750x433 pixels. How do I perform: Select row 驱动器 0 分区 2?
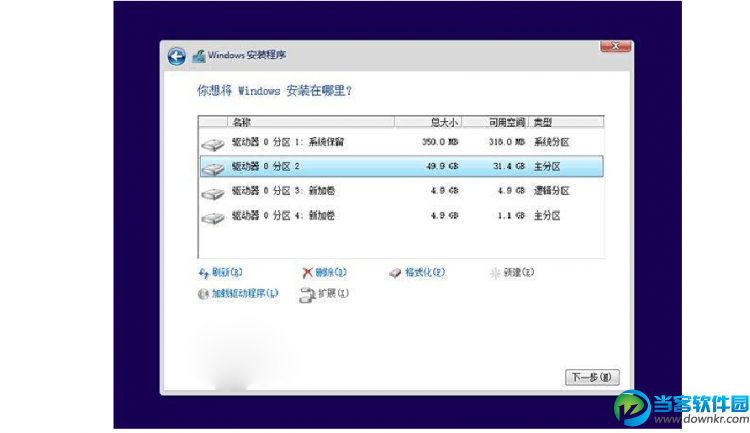click(401, 167)
